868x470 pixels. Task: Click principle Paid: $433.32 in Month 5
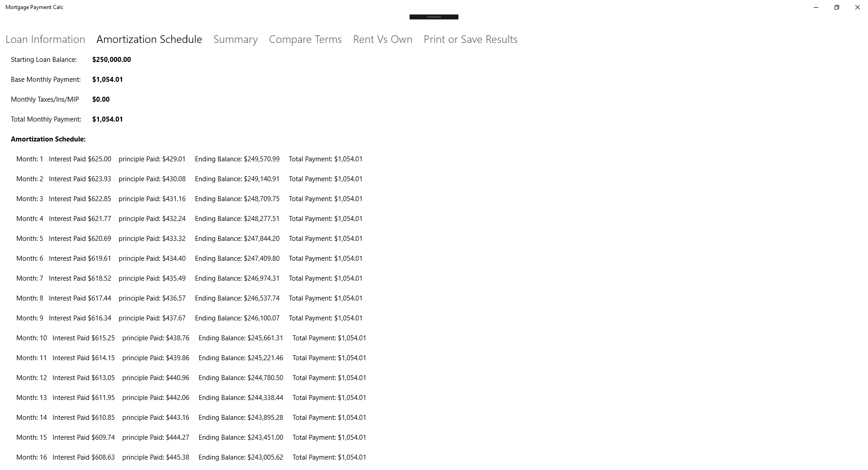tap(152, 239)
